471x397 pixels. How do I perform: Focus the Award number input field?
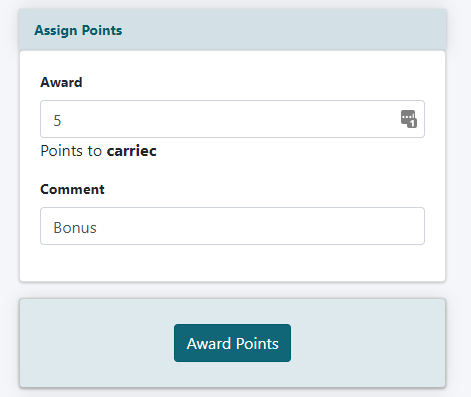tap(232, 119)
